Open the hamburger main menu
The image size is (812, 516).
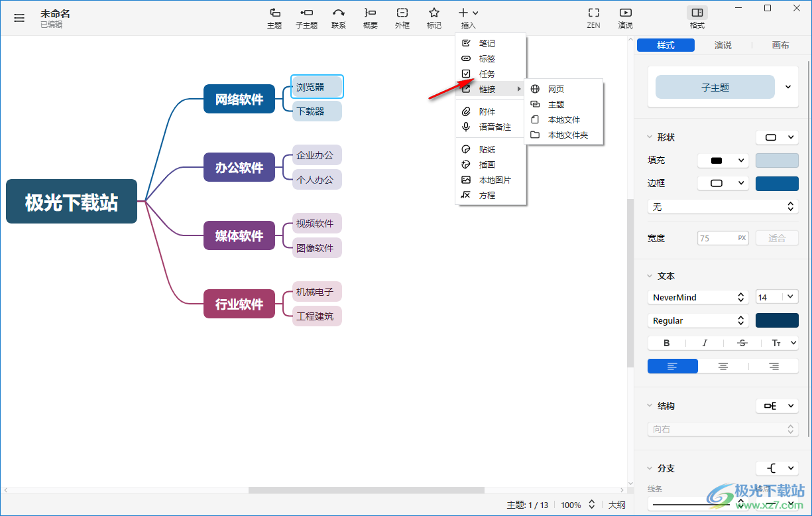click(19, 18)
